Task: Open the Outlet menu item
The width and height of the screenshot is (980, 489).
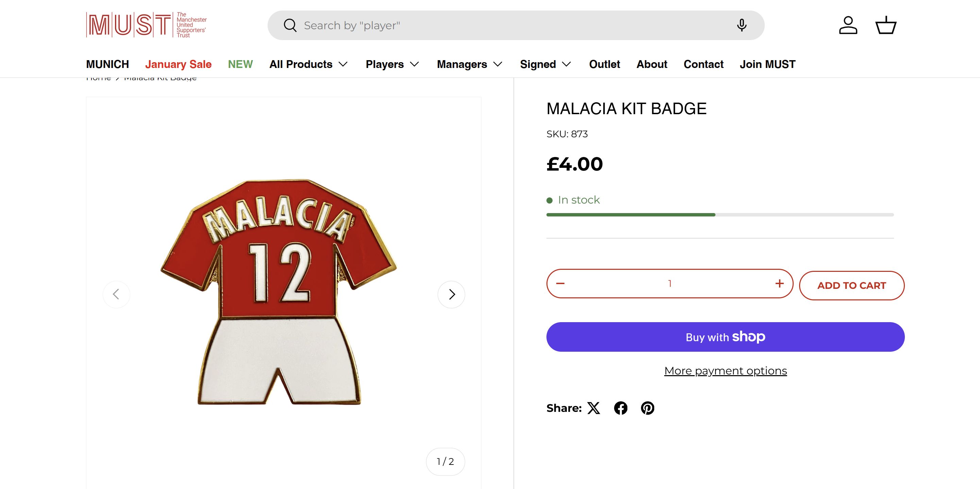Action: pyautogui.click(x=604, y=64)
